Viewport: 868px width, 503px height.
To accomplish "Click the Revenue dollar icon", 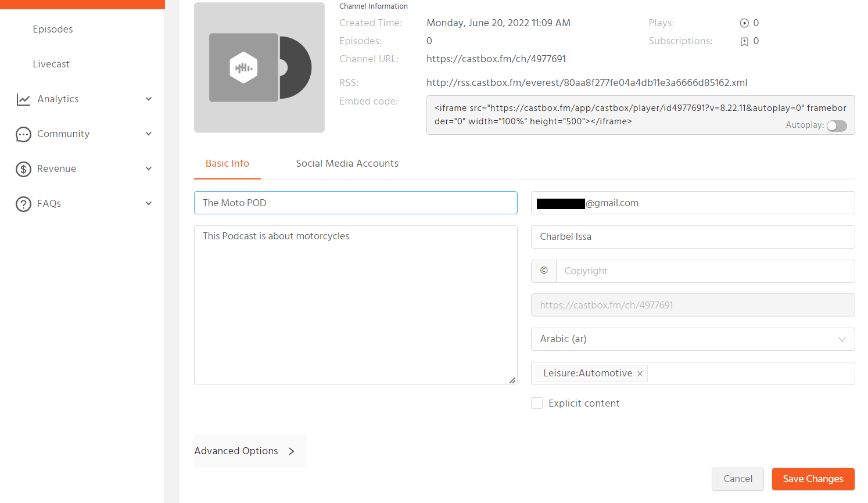I will (x=23, y=169).
